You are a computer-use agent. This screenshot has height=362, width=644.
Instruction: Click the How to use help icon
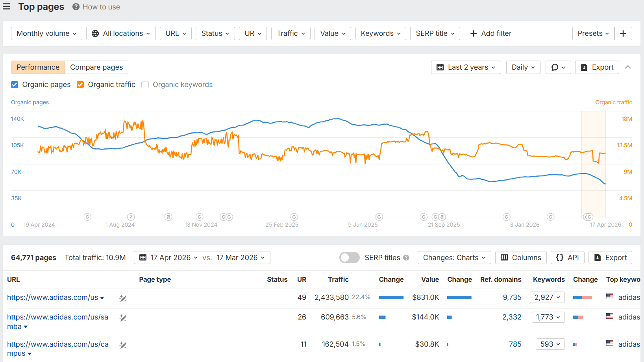pos(76,7)
